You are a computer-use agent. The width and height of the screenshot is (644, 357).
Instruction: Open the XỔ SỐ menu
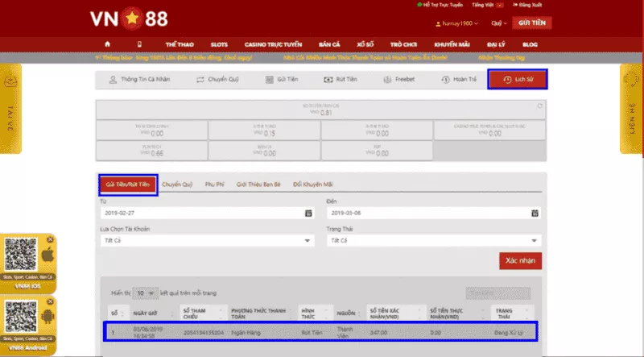(365, 44)
